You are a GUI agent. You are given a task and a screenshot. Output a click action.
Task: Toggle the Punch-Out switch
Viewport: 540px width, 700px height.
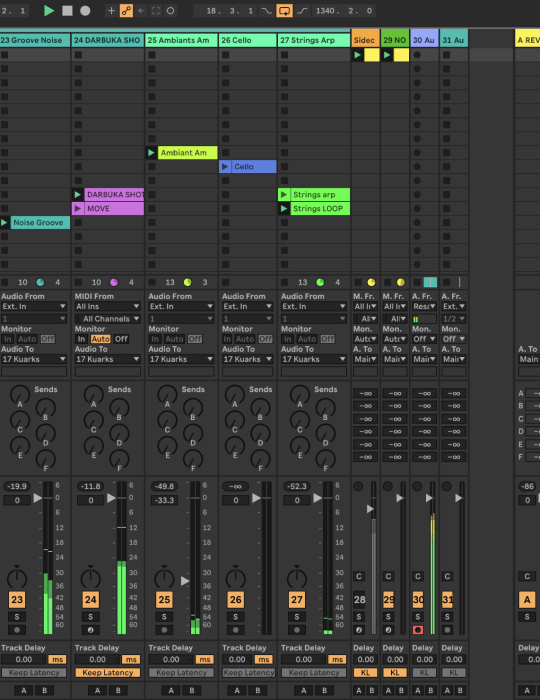pyautogui.click(x=303, y=11)
